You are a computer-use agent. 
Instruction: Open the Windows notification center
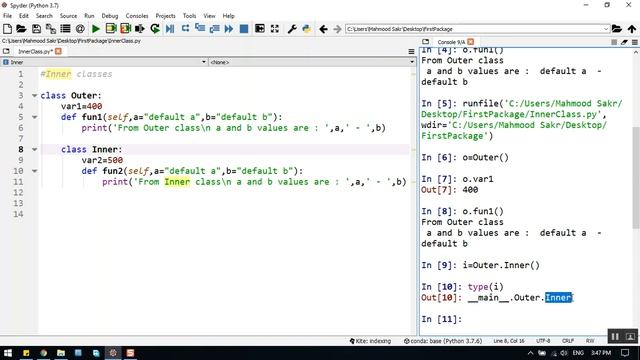[x=625, y=353]
